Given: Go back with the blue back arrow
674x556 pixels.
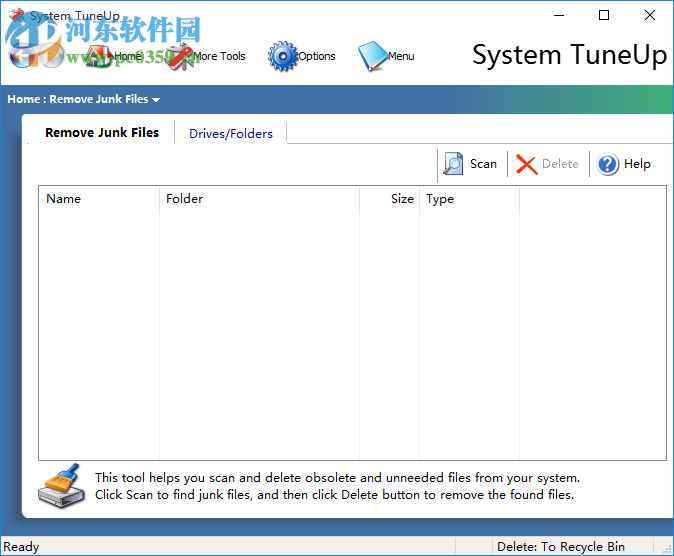Looking at the screenshot, I should 22,56.
